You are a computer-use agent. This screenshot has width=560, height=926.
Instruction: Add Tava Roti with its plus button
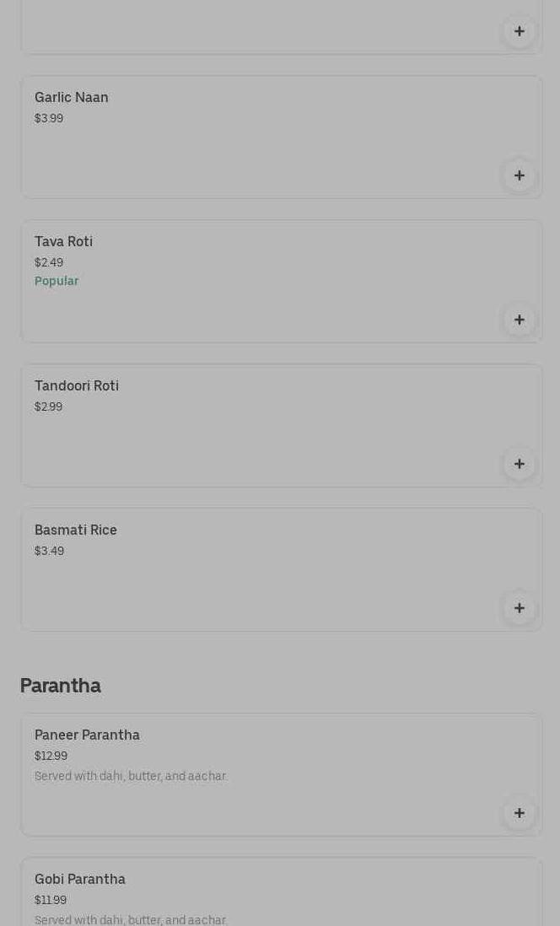[x=520, y=320]
